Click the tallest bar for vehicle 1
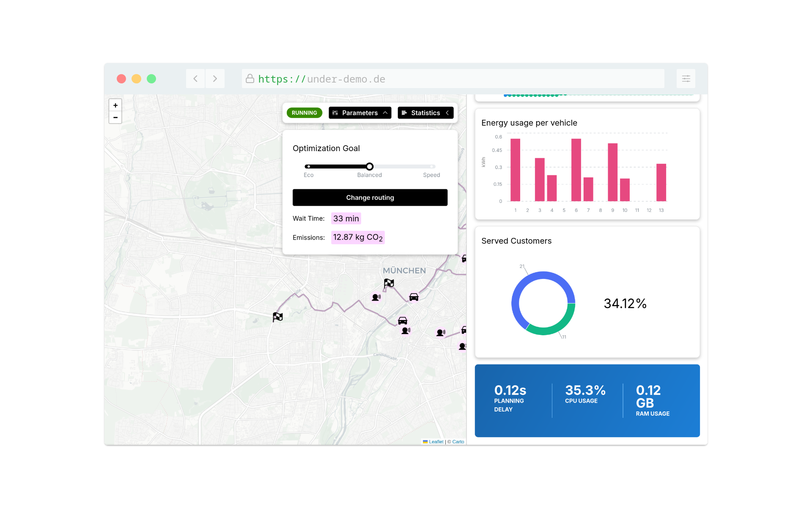This screenshot has height=508, width=812. (x=515, y=170)
